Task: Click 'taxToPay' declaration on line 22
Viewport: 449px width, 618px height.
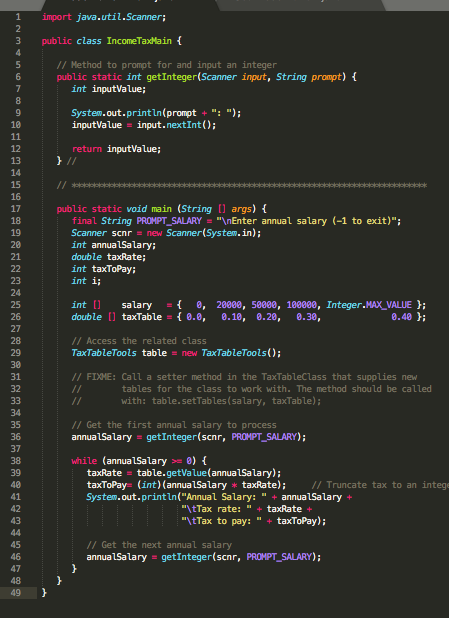Action: click(112, 269)
